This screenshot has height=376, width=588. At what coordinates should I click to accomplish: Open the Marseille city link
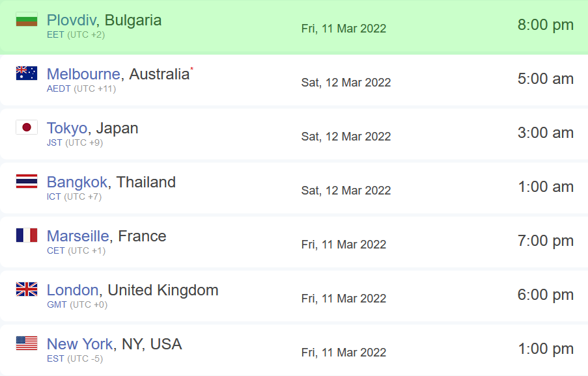(79, 236)
